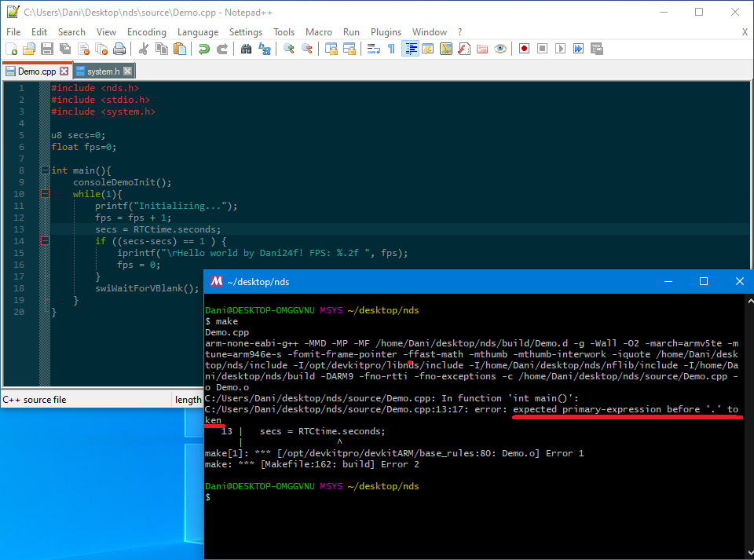Close the system.h tab
The height and width of the screenshot is (560, 754).
coord(127,71)
